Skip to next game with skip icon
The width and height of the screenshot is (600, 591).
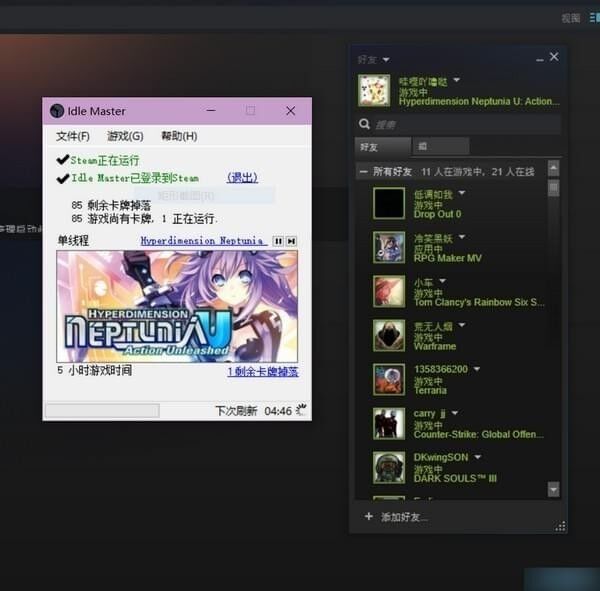291,241
